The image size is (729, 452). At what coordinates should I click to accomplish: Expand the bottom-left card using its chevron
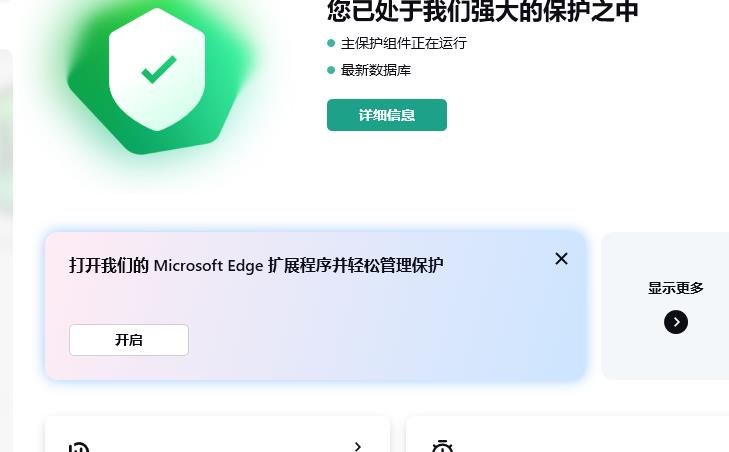(x=358, y=447)
